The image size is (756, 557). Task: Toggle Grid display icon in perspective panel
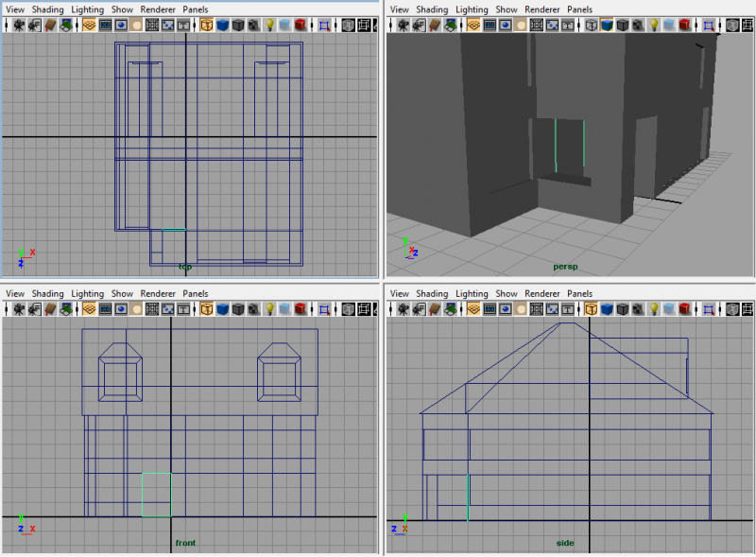(x=472, y=25)
